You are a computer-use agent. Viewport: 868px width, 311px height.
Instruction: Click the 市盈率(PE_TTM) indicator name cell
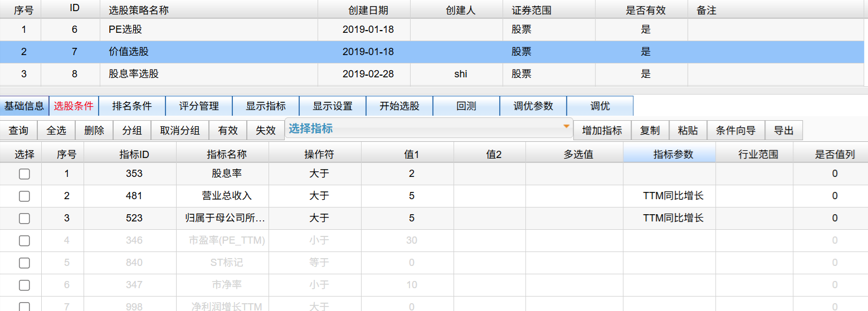tap(223, 241)
